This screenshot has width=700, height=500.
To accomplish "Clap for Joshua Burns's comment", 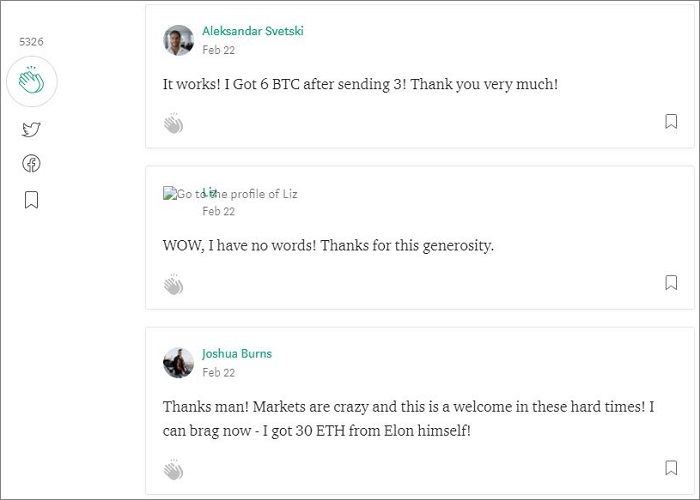I will click(174, 469).
